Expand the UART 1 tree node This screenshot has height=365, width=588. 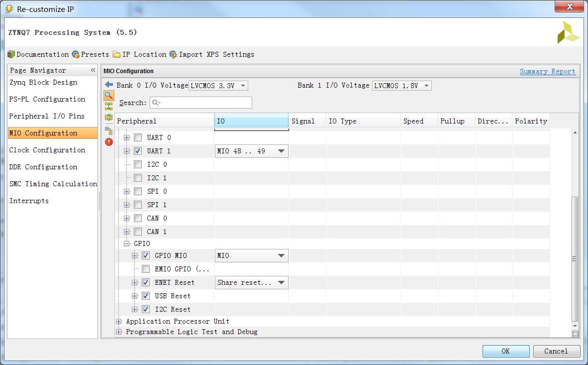(127, 151)
